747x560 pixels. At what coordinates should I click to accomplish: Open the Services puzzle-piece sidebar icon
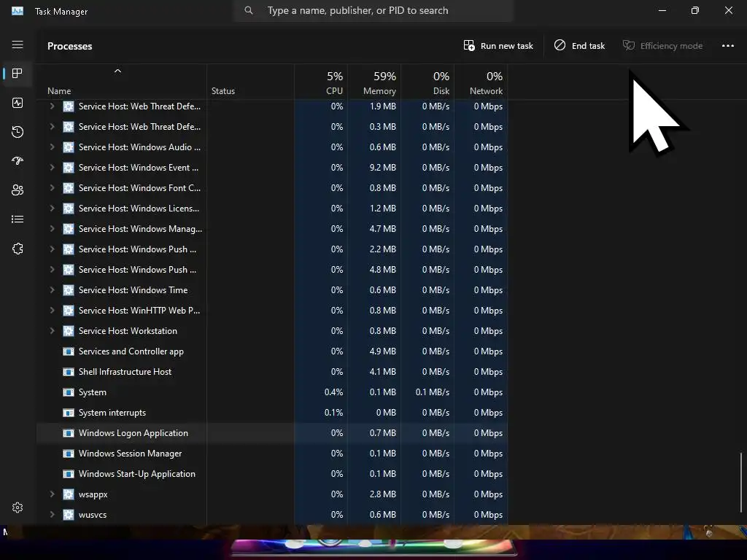(x=18, y=249)
